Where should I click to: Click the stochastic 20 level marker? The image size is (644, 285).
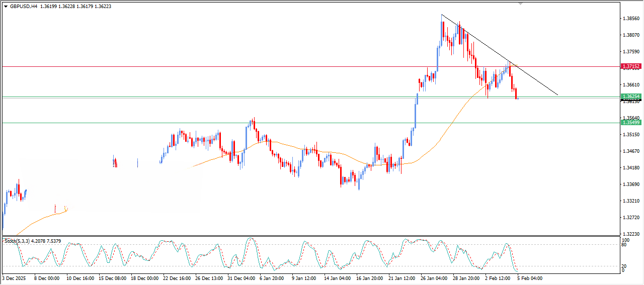623,266
